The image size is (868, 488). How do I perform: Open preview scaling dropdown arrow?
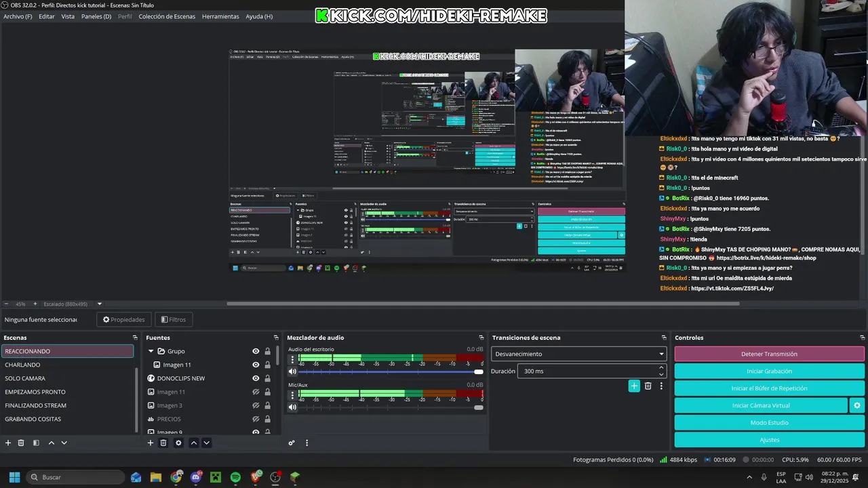99,304
